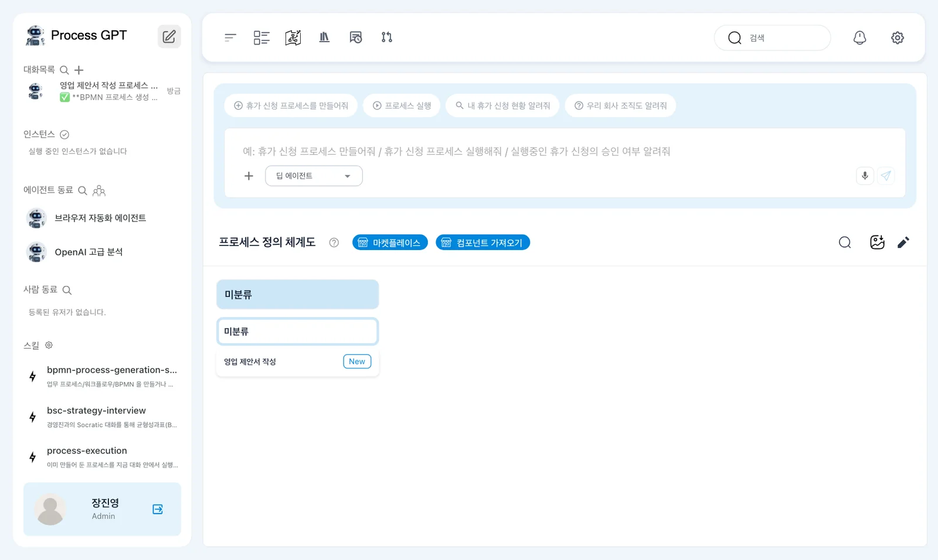
Task: Click the chat message input area
Action: tap(565, 151)
